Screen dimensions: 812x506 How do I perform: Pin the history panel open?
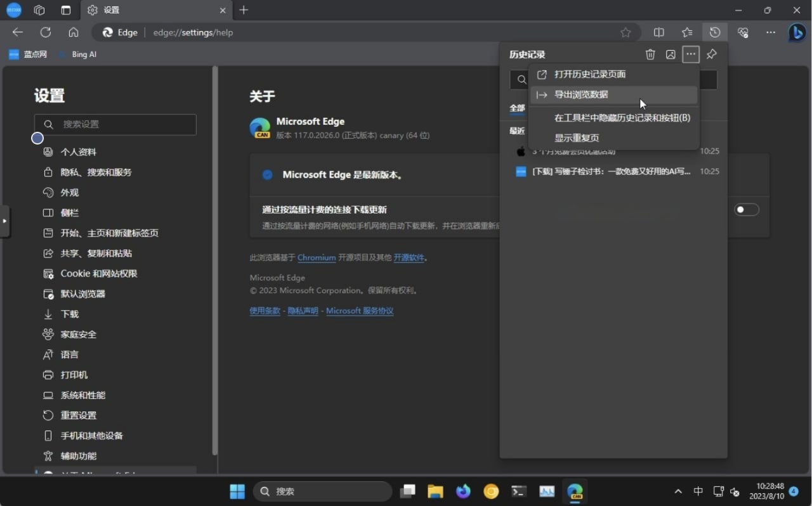(710, 55)
